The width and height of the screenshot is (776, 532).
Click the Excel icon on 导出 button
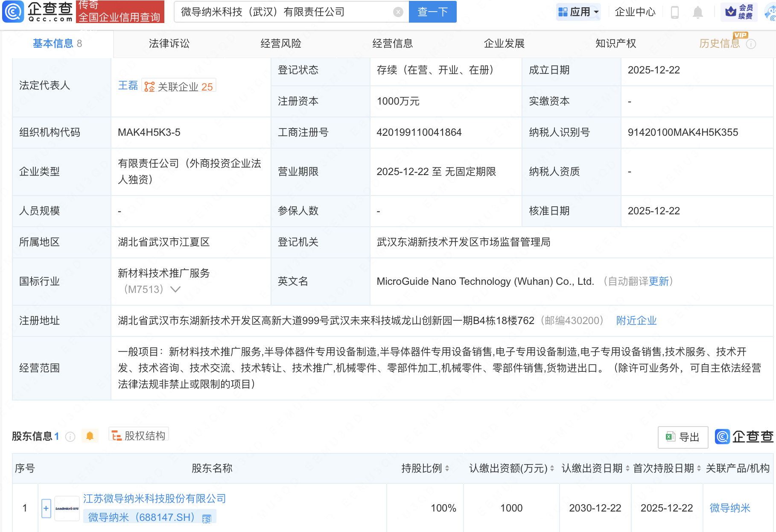tap(670, 437)
